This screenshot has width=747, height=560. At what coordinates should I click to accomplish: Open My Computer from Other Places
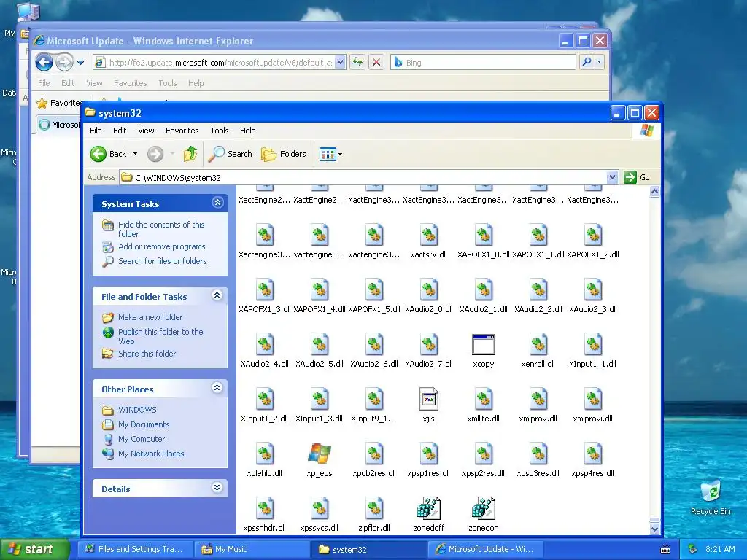142,439
